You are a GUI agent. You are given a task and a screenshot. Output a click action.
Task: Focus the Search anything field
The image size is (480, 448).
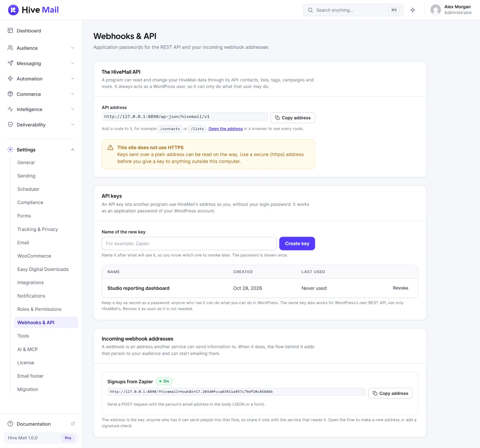pyautogui.click(x=353, y=10)
